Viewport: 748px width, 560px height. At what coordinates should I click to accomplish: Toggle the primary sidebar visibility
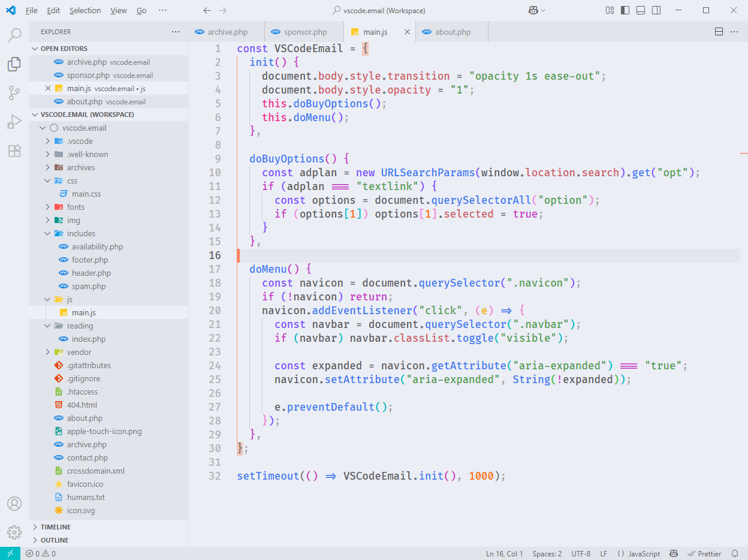(x=624, y=10)
